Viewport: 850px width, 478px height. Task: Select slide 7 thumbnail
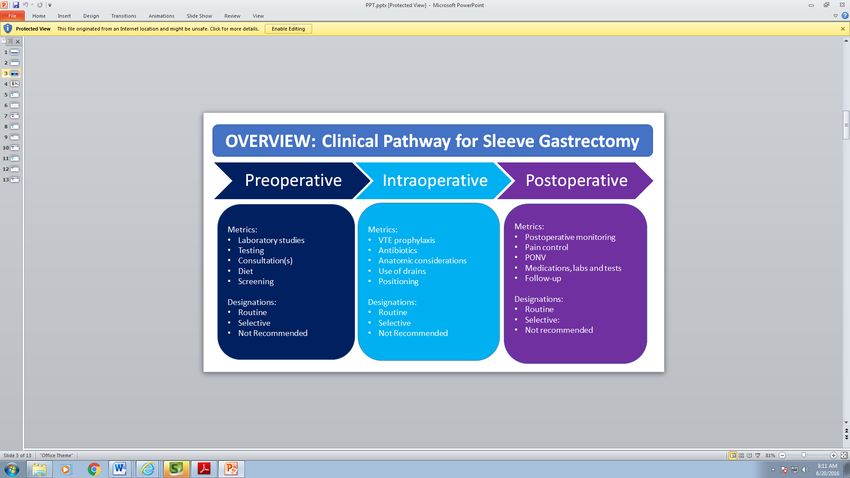(15, 116)
